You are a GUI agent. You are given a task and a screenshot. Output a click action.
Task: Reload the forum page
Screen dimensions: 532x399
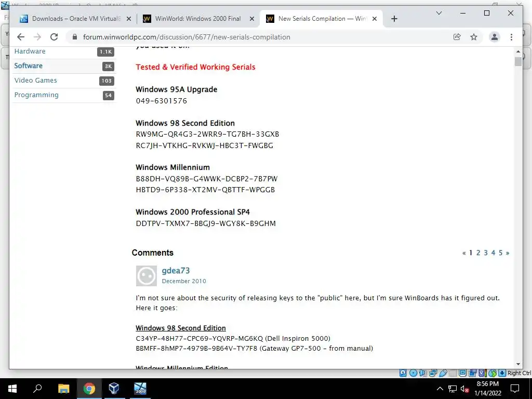point(54,37)
